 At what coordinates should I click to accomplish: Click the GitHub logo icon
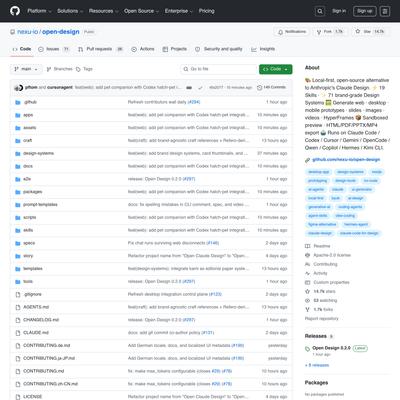tap(15, 11)
